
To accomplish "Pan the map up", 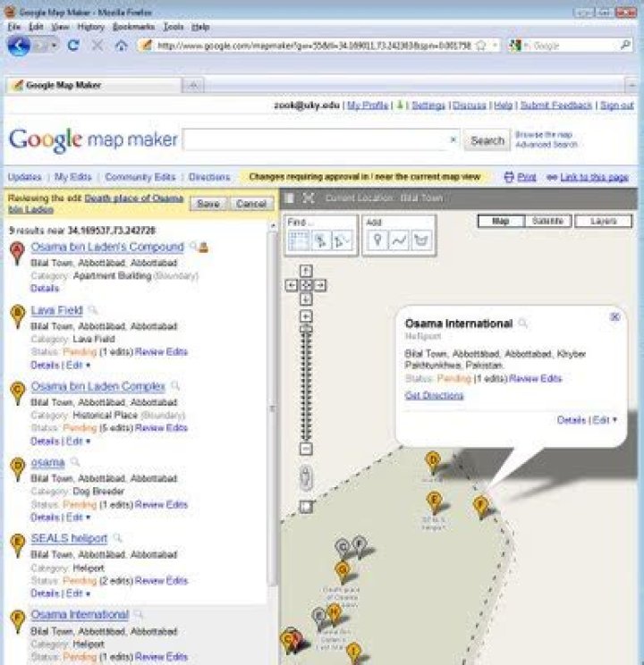I will [x=306, y=271].
